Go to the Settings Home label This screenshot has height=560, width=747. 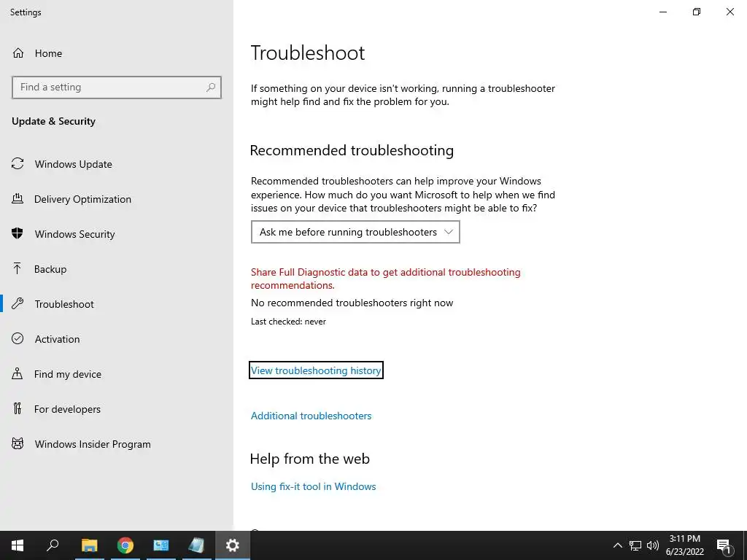48,53
